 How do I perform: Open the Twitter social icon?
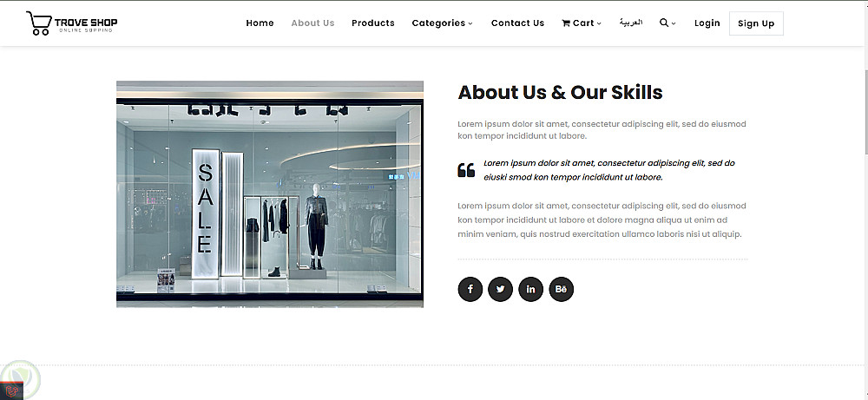pyautogui.click(x=501, y=289)
